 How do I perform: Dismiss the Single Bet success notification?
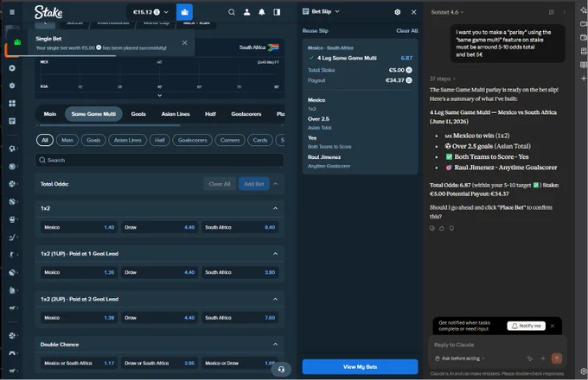pos(184,42)
